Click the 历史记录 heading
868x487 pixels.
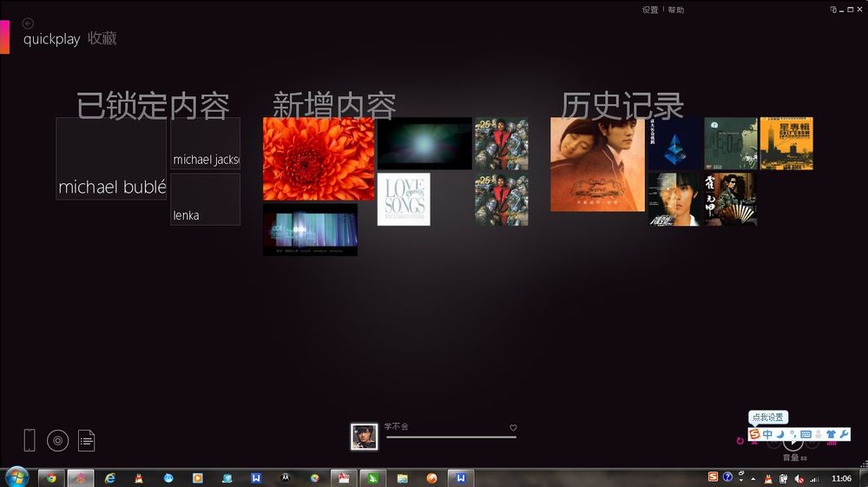622,106
